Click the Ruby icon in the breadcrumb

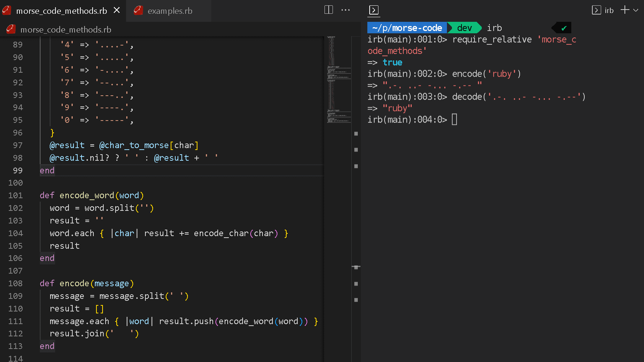(11, 29)
